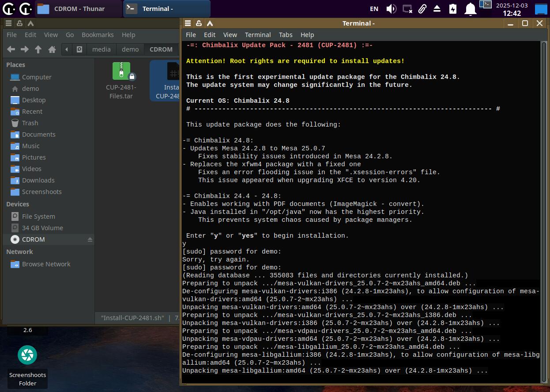Screen dimensions: 550x392
Task: Select the CUP-2481-Files.tar archive file
Action: pos(121,80)
